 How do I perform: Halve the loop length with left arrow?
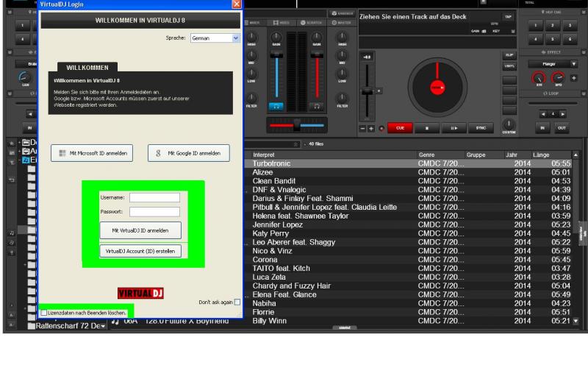[x=543, y=114]
